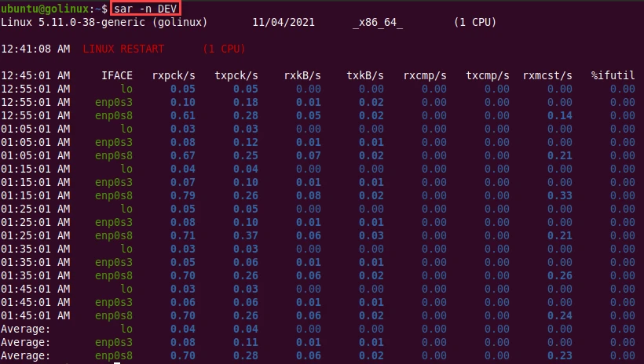Click the header timestamp '12:45:01 AM'
Image resolution: width=644 pixels, height=364 pixels.
[x=35, y=75]
